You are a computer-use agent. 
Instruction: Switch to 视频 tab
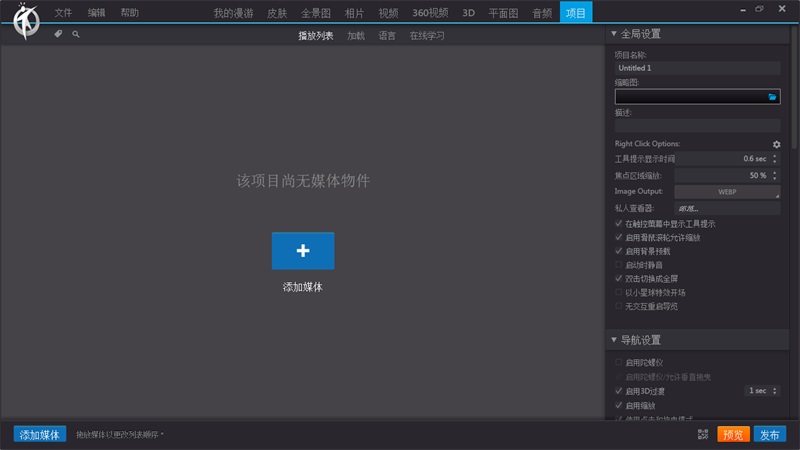point(388,13)
